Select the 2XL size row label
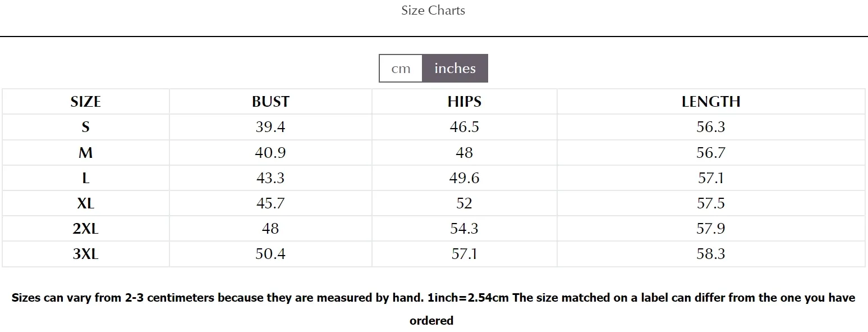This screenshot has width=868, height=332. (86, 229)
